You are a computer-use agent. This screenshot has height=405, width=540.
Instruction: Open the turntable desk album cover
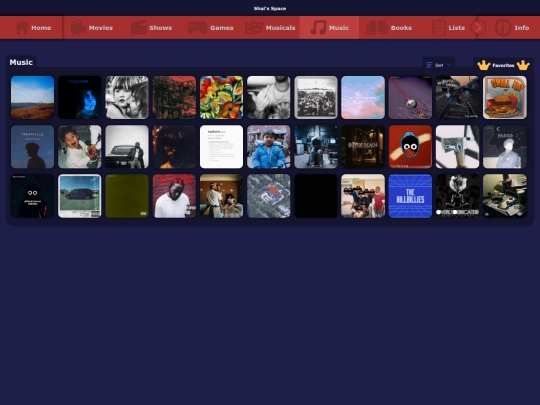pos(505,196)
